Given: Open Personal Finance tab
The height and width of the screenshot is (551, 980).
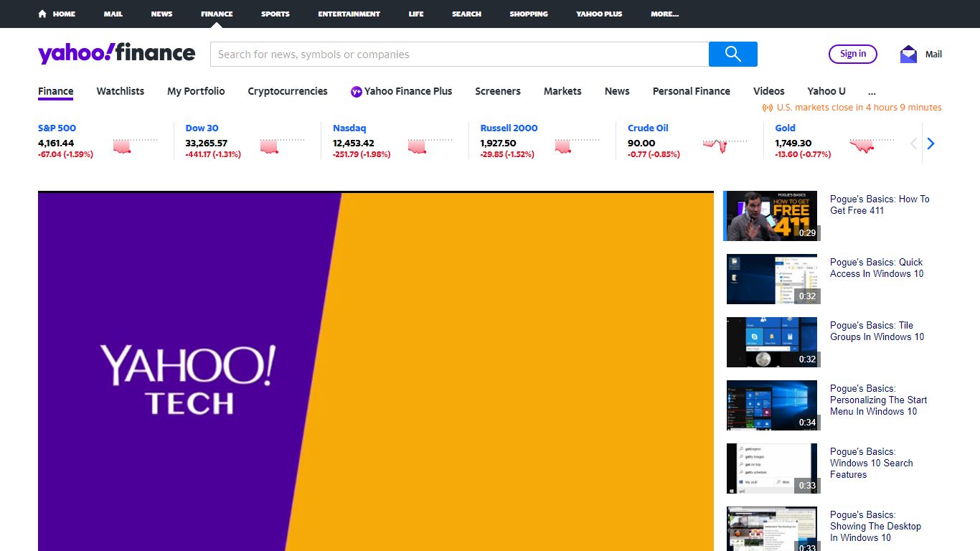Looking at the screenshot, I should click(x=692, y=91).
